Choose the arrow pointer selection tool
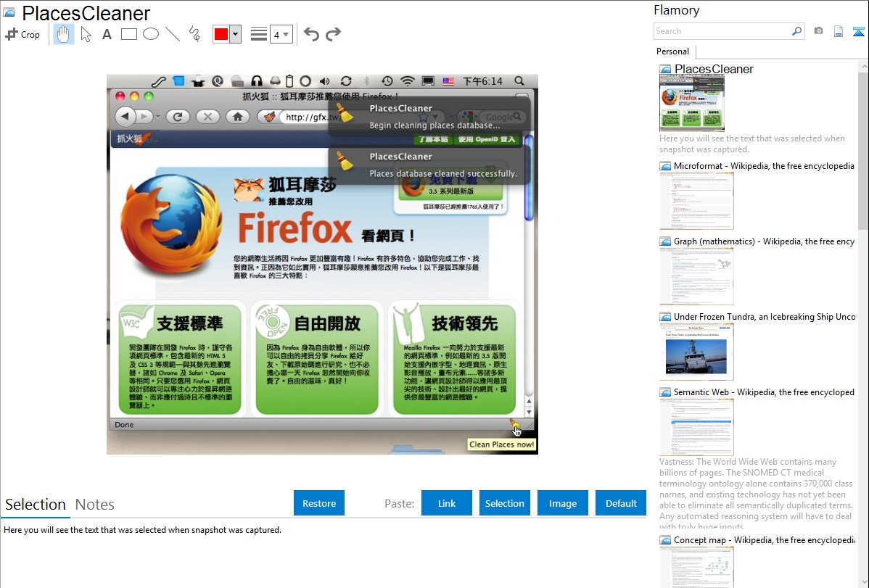The height and width of the screenshot is (588, 869). pos(86,34)
